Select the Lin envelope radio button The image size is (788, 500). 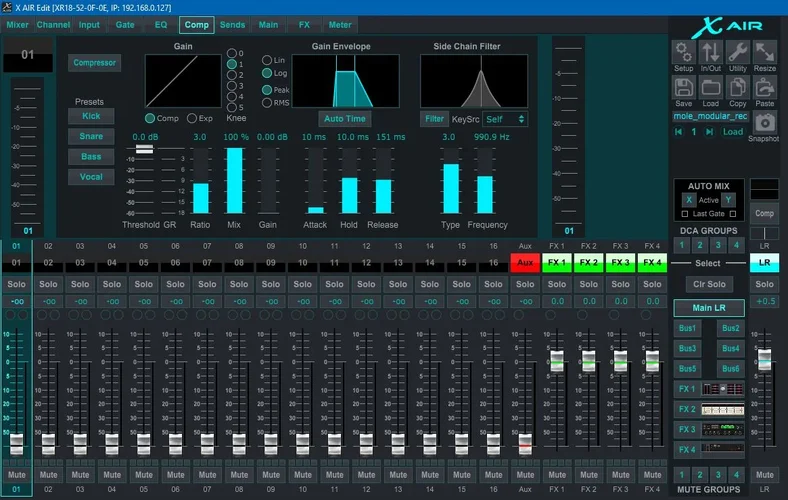267,60
